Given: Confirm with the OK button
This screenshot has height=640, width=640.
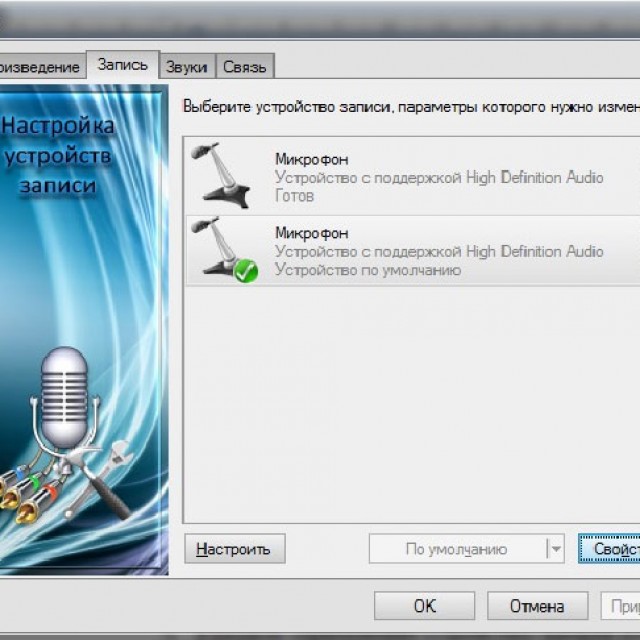Looking at the screenshot, I should coord(424,606).
